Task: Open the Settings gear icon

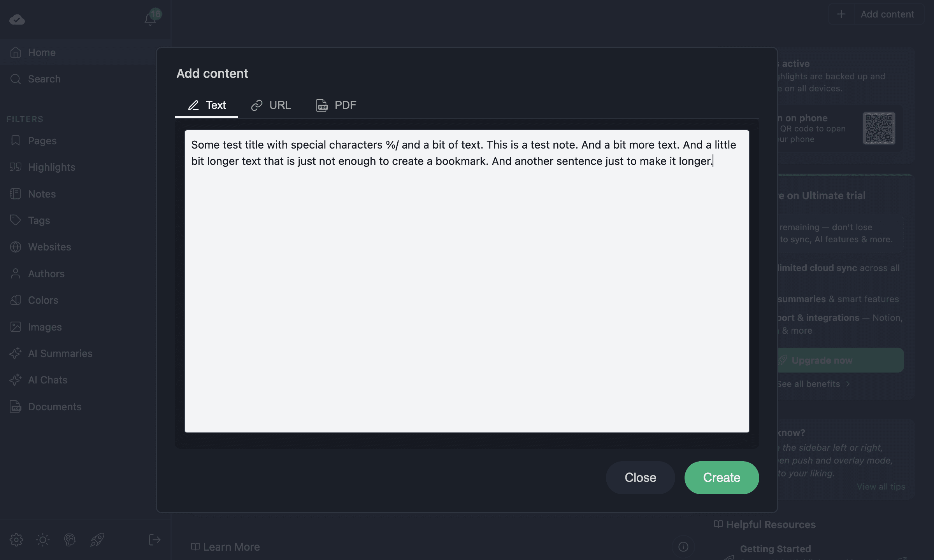Action: [16, 540]
